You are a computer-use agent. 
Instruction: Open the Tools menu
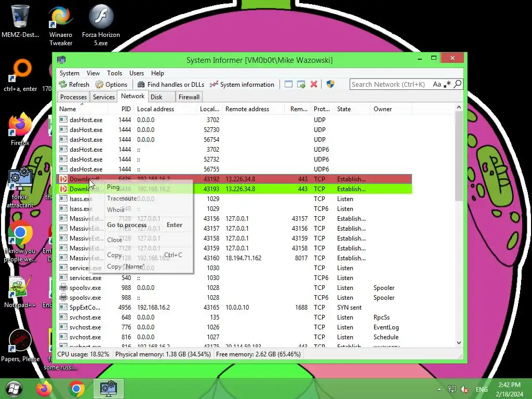(114, 73)
